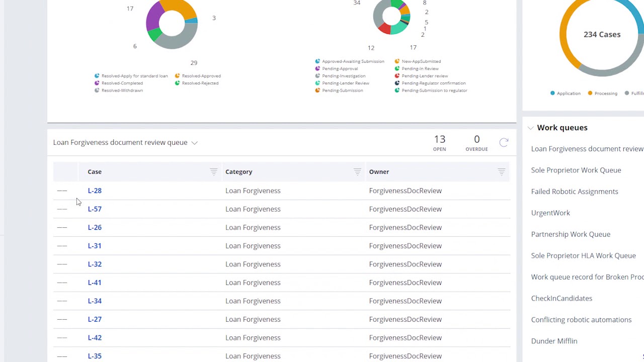Open case L-57 link
The image size is (644, 362).
click(x=95, y=209)
